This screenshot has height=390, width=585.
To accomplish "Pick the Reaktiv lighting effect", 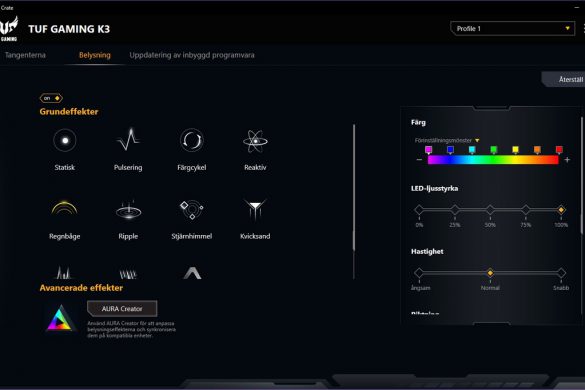I will coord(255,141).
